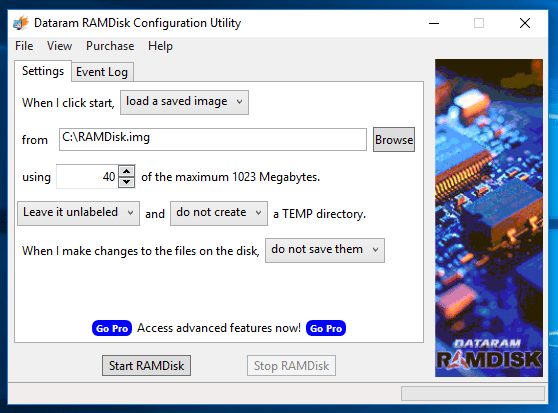Click the Start RAMDisk button
The height and width of the screenshot is (413, 558).
[146, 365]
